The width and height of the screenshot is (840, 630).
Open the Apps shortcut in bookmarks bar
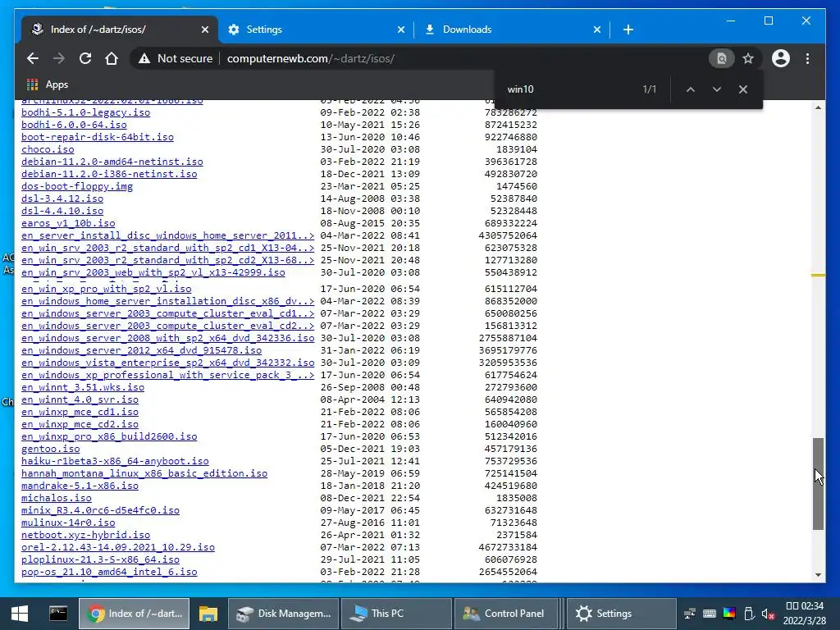48,84
